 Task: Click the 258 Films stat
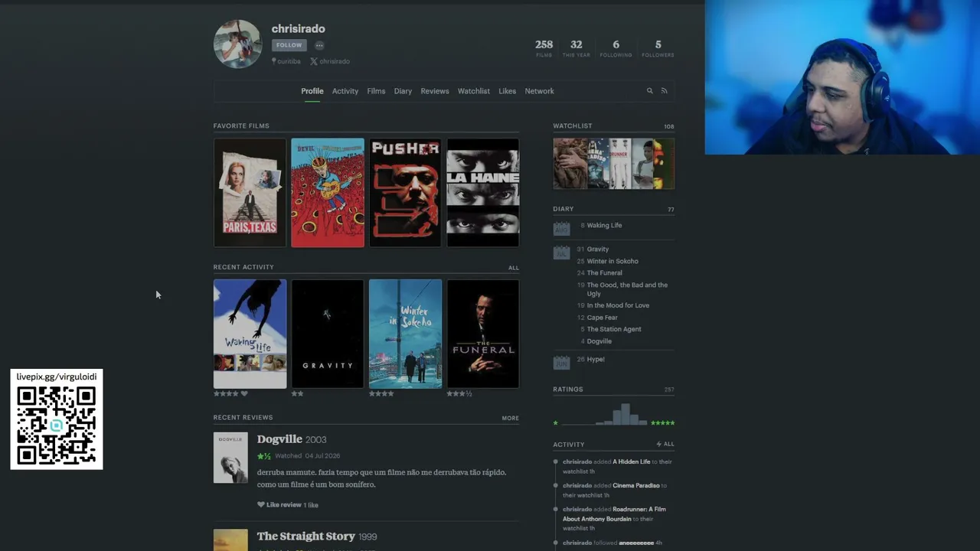pos(544,48)
